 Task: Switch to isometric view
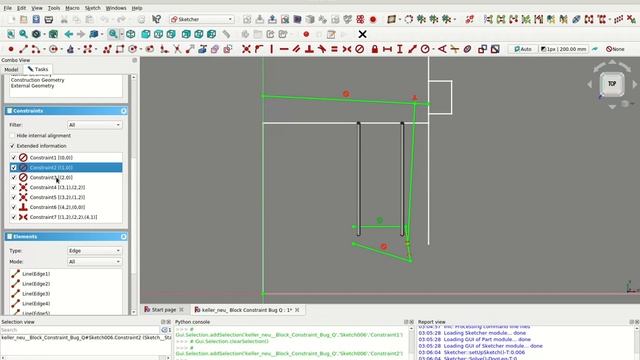pos(130,34)
